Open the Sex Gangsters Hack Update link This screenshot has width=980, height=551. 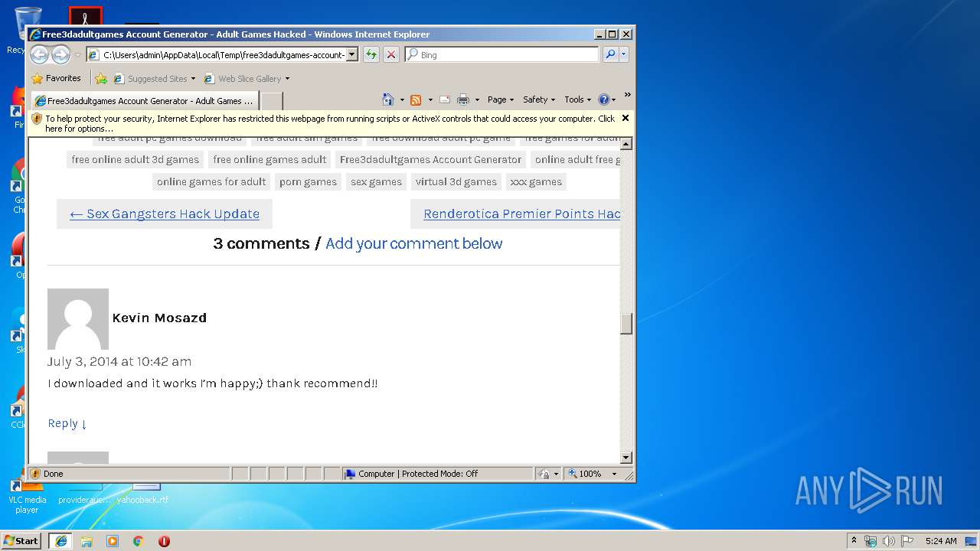tap(165, 214)
